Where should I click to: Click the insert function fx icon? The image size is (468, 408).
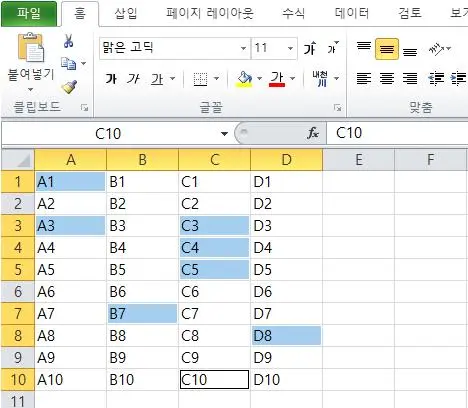pos(313,133)
